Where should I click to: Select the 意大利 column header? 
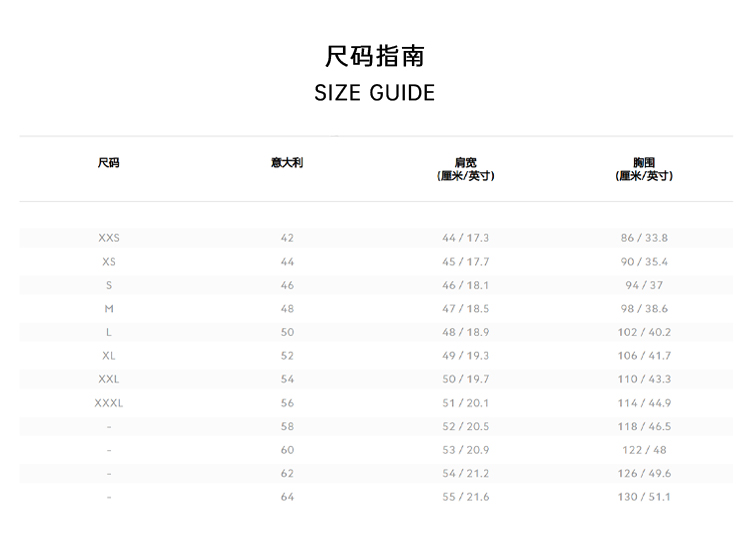[x=287, y=163]
